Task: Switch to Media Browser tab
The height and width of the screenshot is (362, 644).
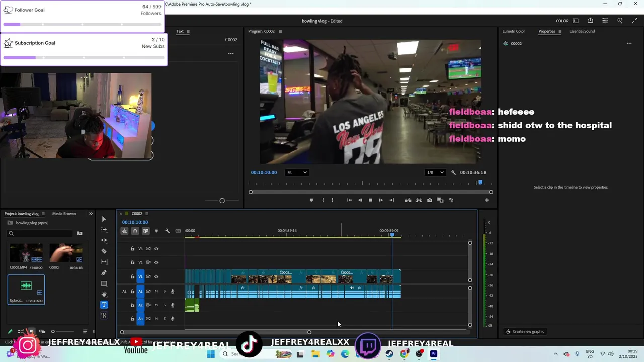Action: [x=64, y=214]
